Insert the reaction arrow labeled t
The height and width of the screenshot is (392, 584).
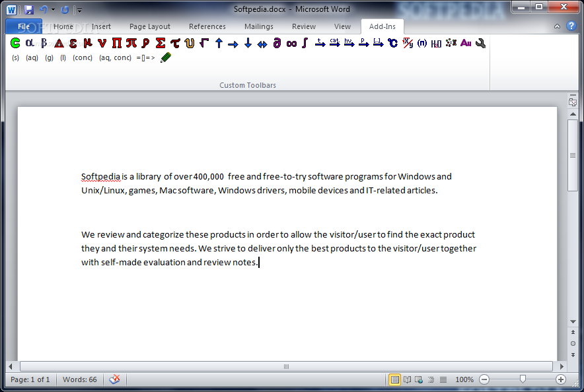(320, 43)
